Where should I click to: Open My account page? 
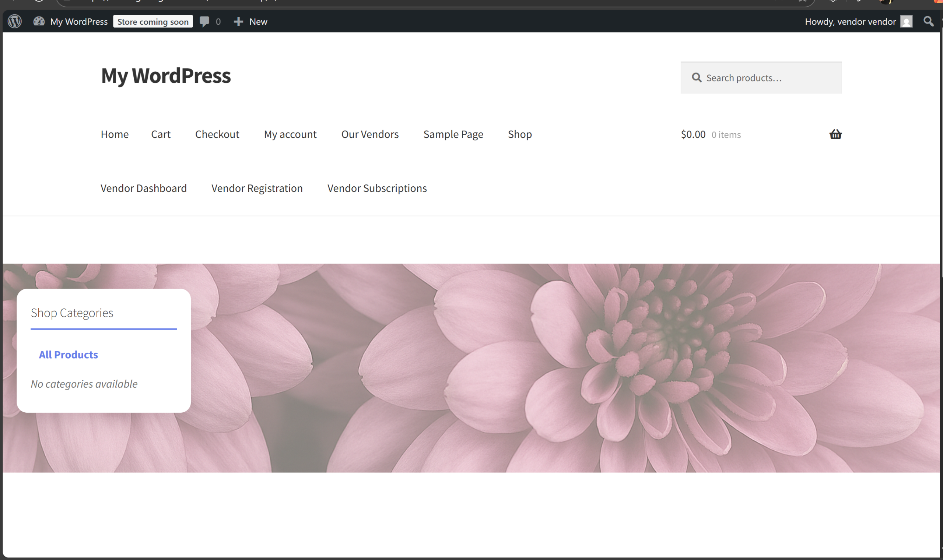click(x=290, y=134)
